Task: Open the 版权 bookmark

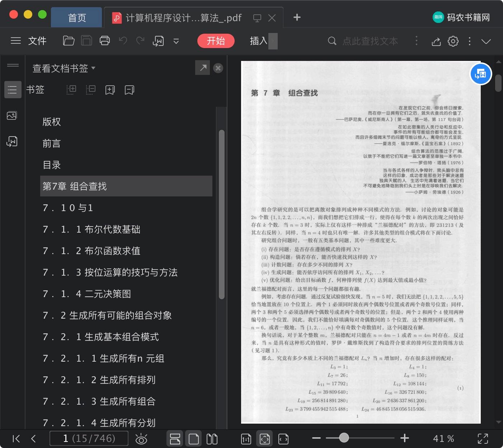Action: tap(52, 122)
